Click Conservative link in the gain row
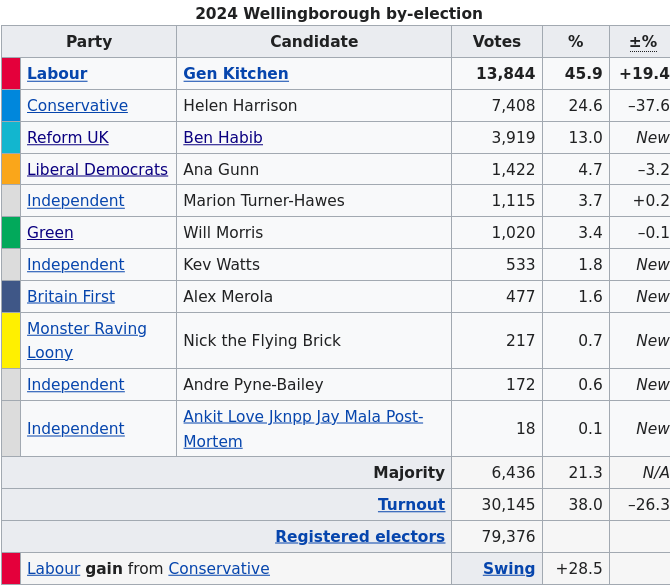The width and height of the screenshot is (670, 585). [x=219, y=569]
